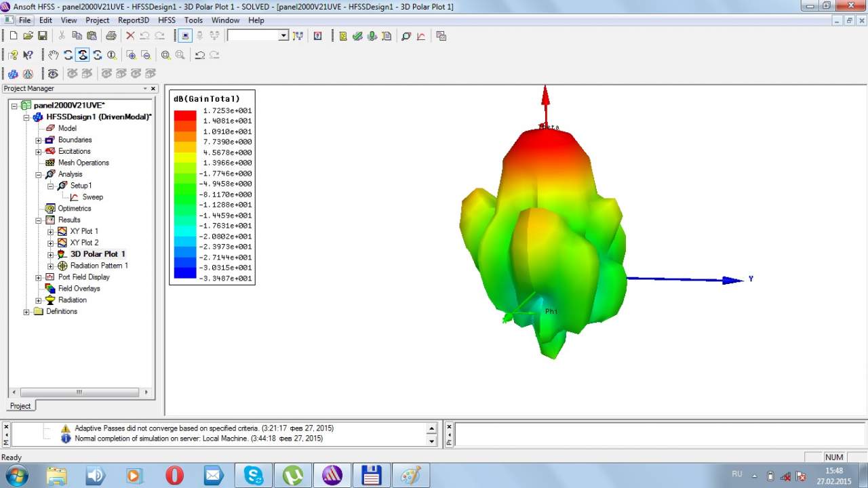Click the What's This help cursor icon

pyautogui.click(x=28, y=55)
